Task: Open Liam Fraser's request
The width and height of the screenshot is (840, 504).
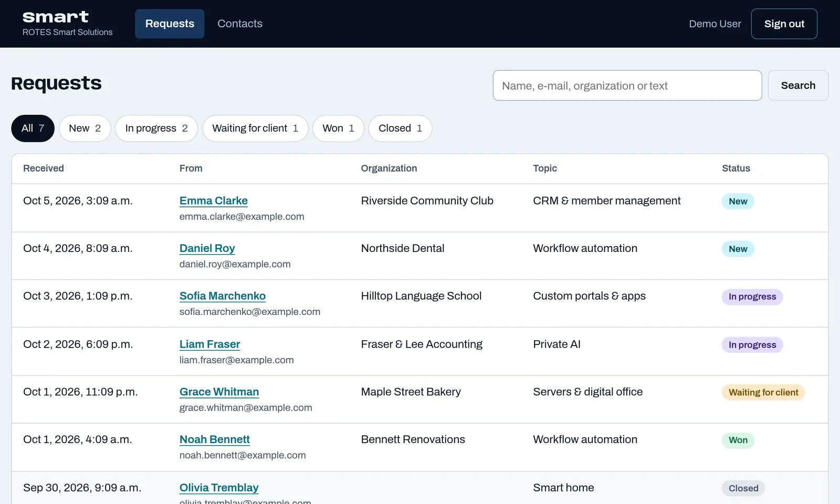Action: coord(209,344)
